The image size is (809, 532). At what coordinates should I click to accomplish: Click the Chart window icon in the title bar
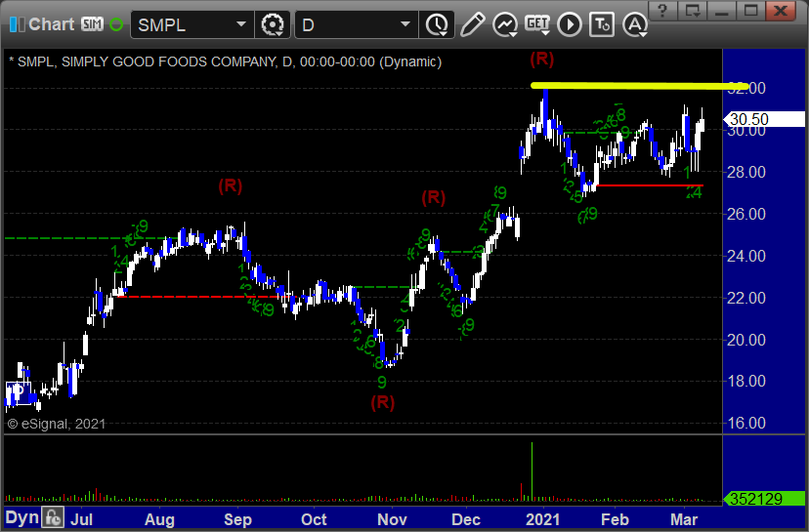click(17, 24)
